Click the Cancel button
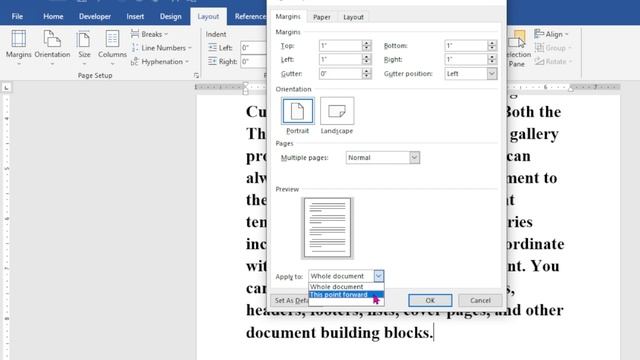Image resolution: width=640 pixels, height=360 pixels. click(480, 300)
